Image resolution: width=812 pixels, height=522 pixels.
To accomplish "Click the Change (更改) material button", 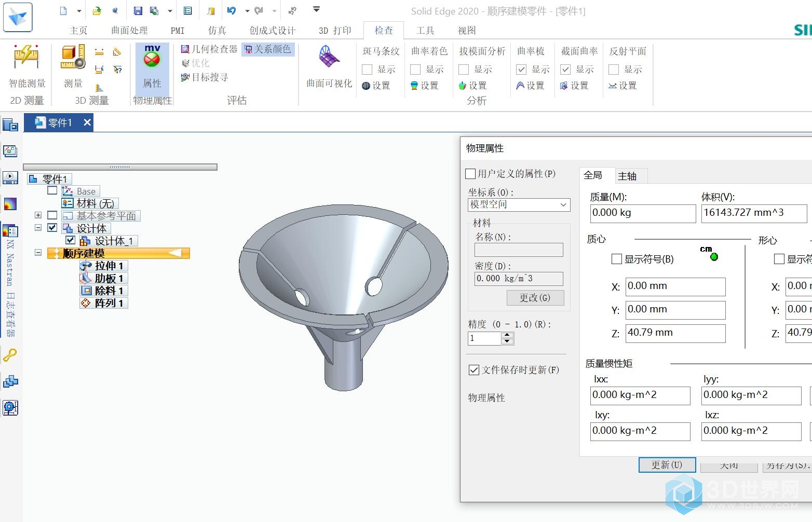I will [535, 298].
